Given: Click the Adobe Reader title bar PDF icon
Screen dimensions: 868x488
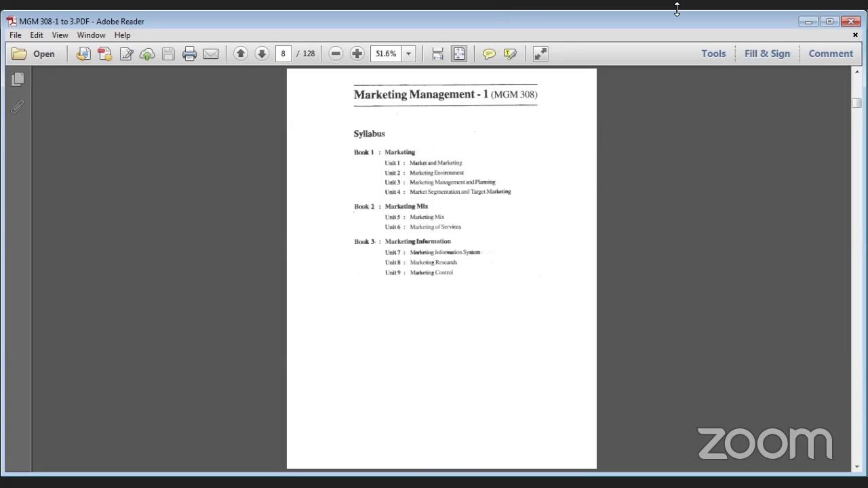Looking at the screenshot, I should click(12, 21).
